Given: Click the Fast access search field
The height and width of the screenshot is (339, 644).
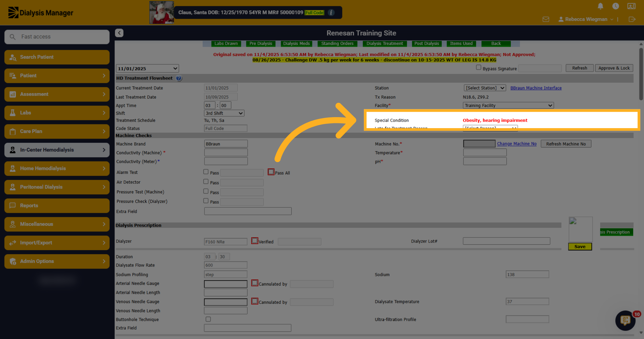Looking at the screenshot, I should [57, 37].
